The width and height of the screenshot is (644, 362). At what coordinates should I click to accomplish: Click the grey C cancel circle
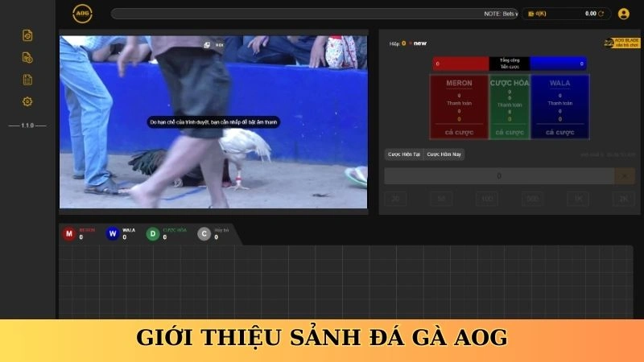coord(204,233)
